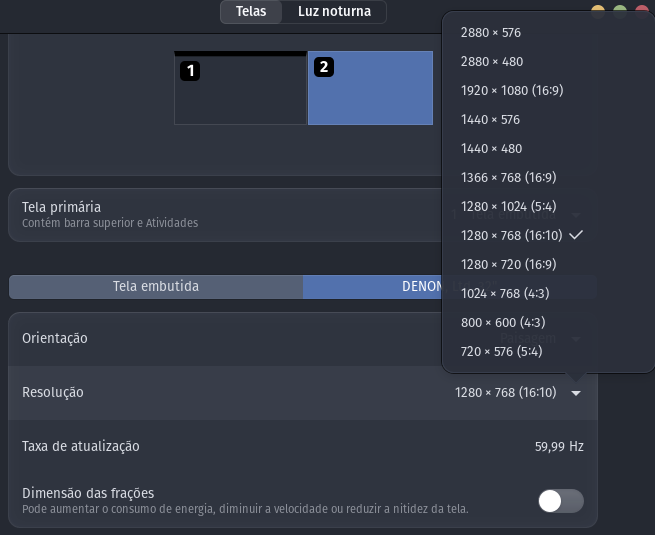Screen dimensions: 655x535
Task: Click the blue monitor 2 preview
Action: (371, 88)
